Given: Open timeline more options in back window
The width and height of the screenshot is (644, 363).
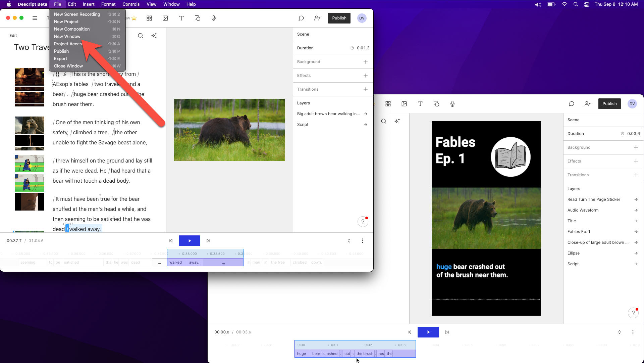Looking at the screenshot, I should click(633, 332).
